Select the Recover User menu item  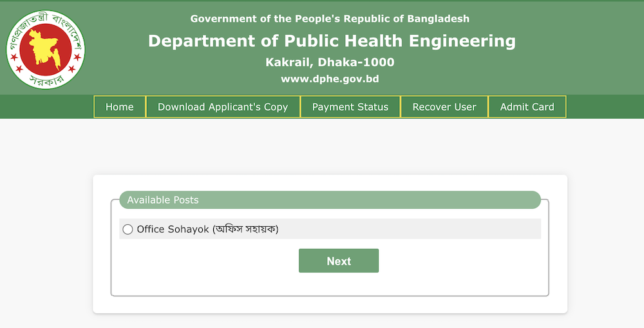pyautogui.click(x=444, y=107)
